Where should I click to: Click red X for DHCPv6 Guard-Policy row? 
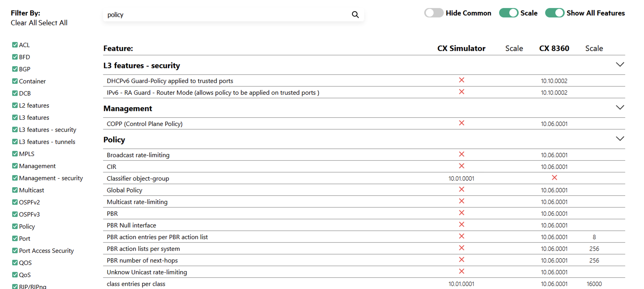pos(462,80)
